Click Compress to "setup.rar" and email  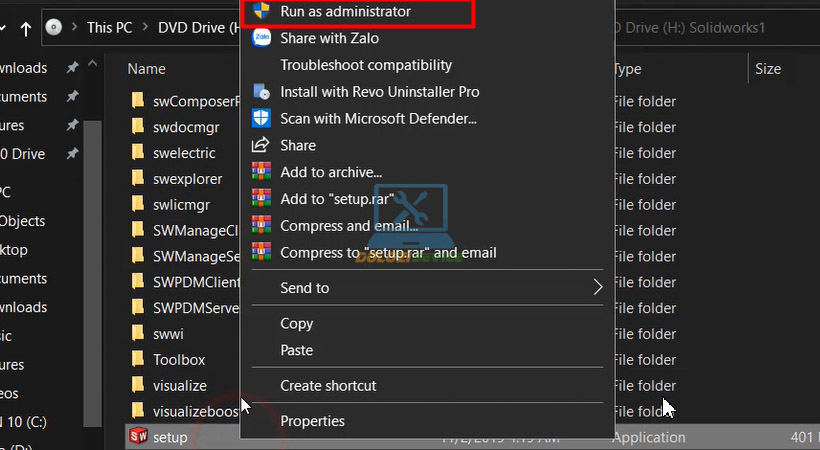pyautogui.click(x=388, y=252)
